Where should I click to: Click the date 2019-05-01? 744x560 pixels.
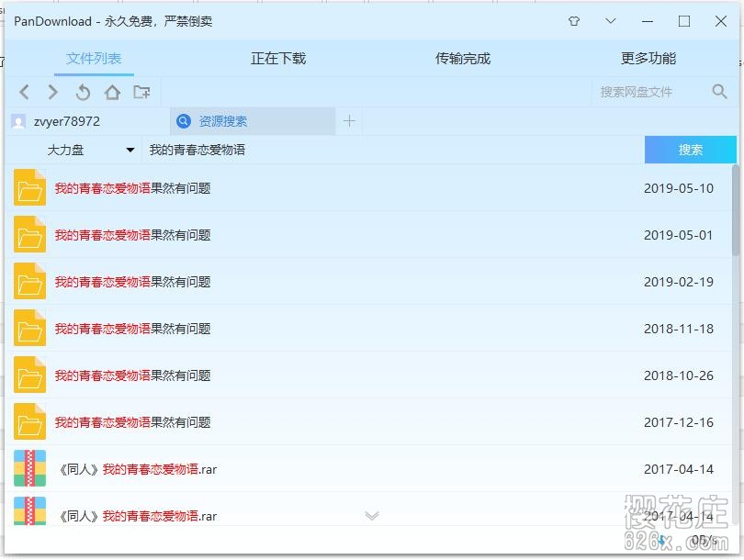tap(679, 235)
